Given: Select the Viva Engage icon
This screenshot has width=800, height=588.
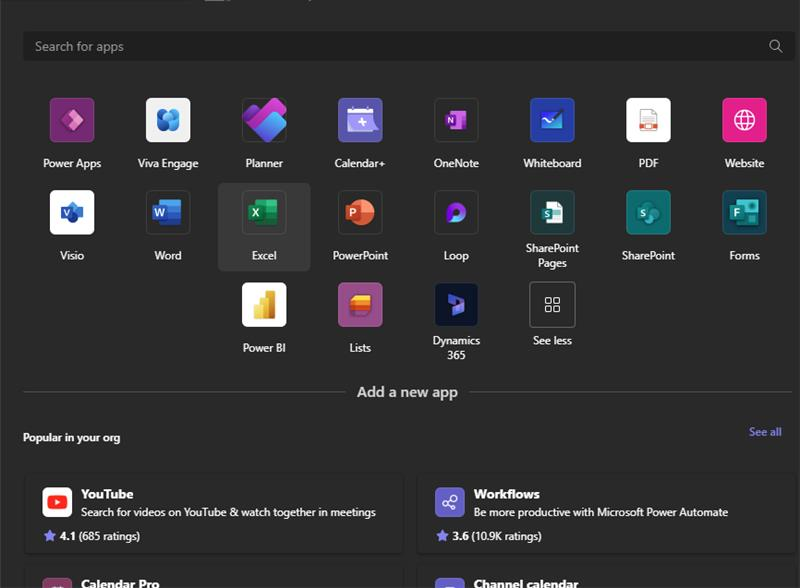Looking at the screenshot, I should 168,120.
